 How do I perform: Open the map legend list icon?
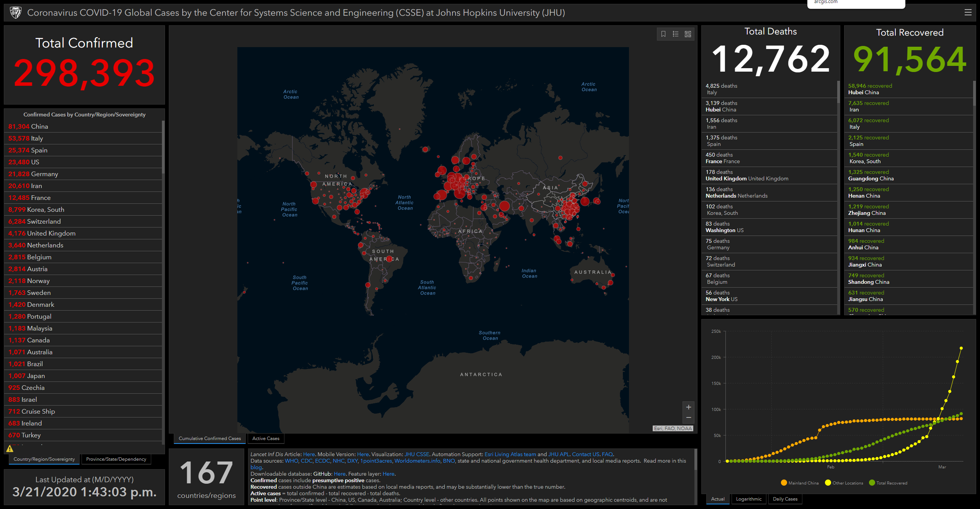coord(676,34)
